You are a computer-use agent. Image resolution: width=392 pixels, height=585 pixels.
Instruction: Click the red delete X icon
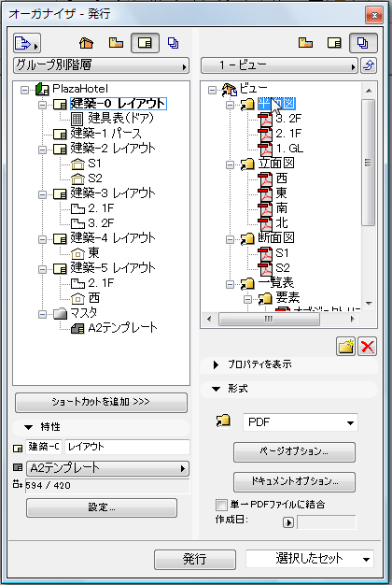click(368, 346)
